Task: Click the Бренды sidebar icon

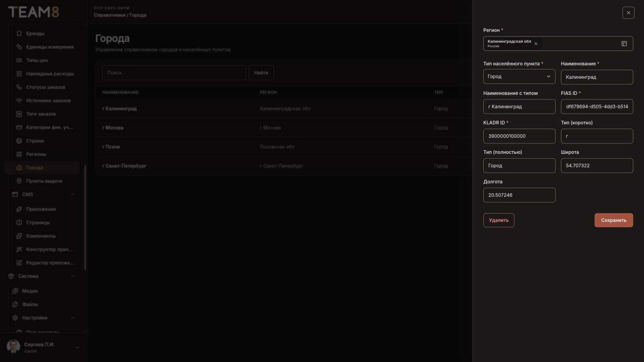Action: click(x=19, y=34)
